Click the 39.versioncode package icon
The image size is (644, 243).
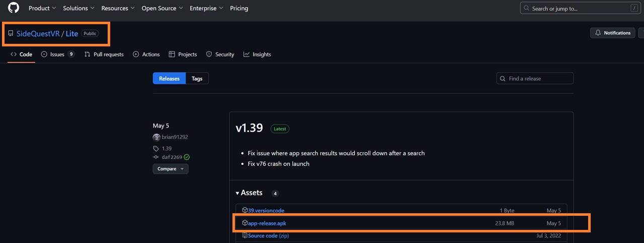coord(245,210)
